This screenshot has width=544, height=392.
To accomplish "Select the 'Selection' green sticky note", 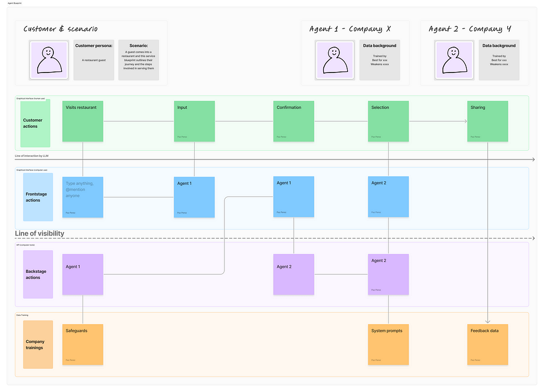I will pos(388,121).
